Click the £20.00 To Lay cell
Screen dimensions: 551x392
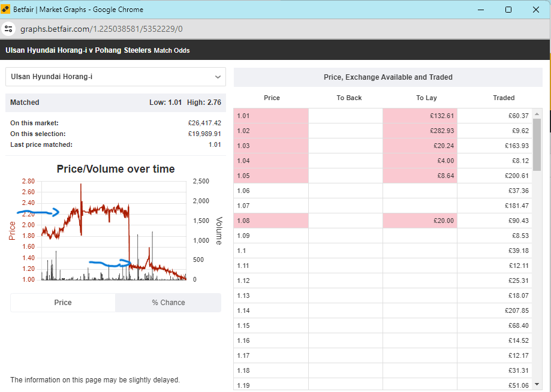tap(420, 221)
